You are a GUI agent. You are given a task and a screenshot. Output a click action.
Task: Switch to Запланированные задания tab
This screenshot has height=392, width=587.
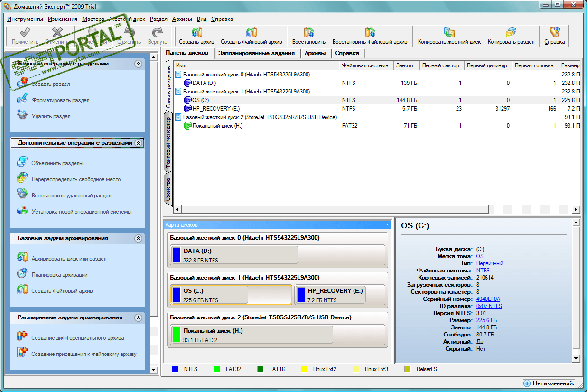tap(257, 53)
